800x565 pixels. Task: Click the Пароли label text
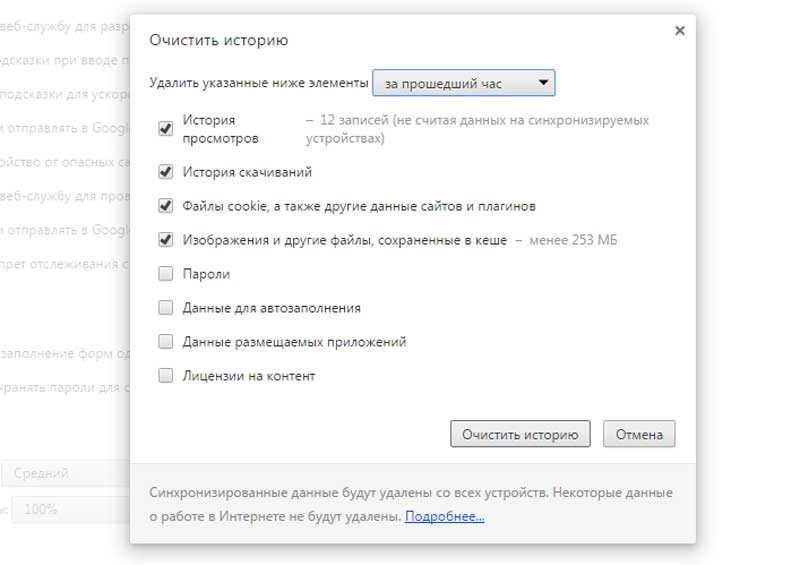click(206, 274)
